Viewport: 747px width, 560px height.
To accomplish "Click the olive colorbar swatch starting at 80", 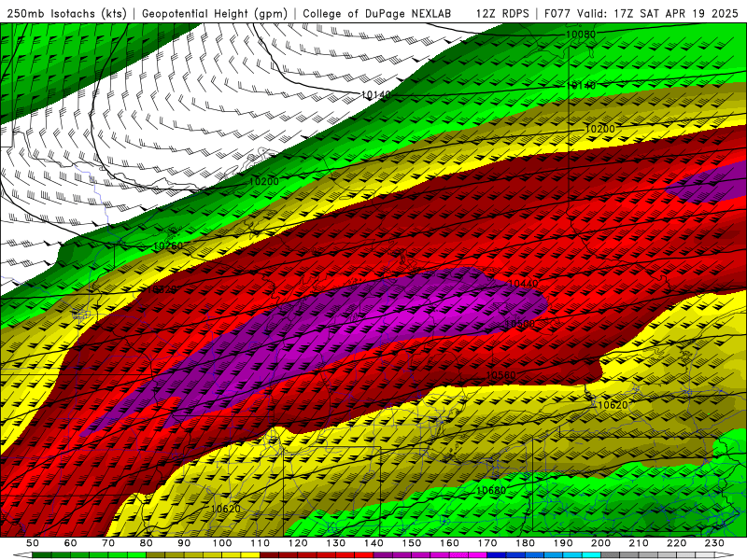I will click(155, 555).
